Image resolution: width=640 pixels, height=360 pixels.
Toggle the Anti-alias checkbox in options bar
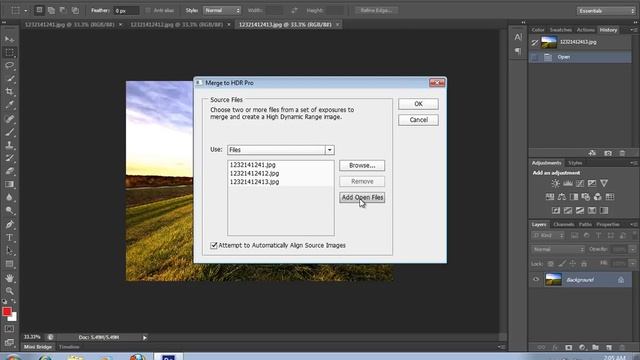point(148,11)
